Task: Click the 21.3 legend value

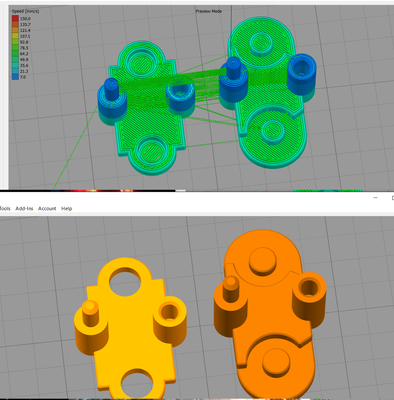Action: (x=24, y=71)
